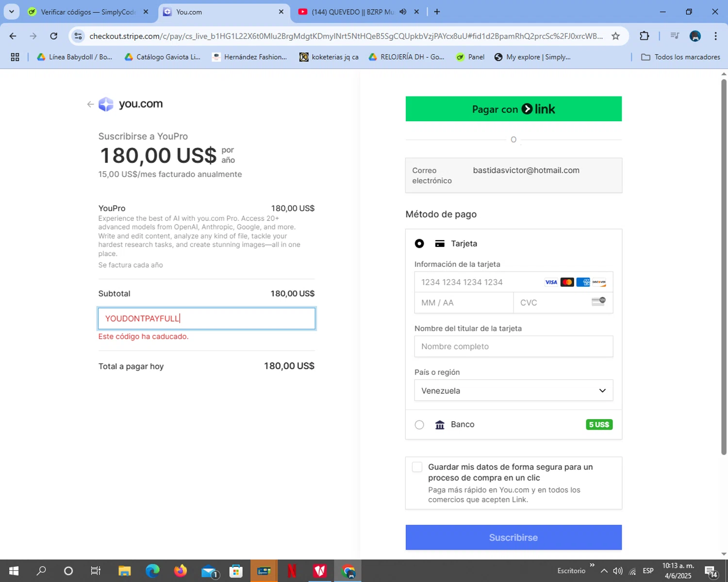
Task: Open the Panel bookmark
Action: [x=470, y=57]
